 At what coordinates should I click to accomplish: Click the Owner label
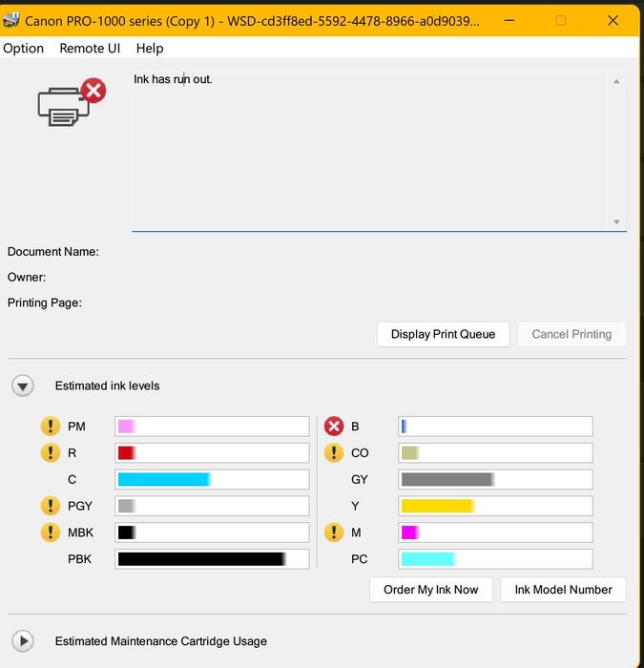(27, 278)
